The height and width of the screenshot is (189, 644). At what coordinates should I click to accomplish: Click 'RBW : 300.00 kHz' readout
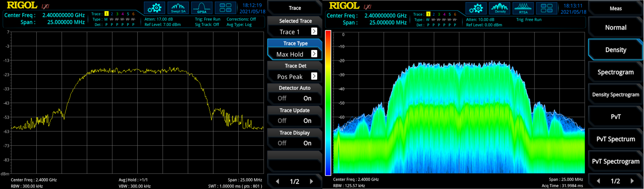pyautogui.click(x=27, y=186)
